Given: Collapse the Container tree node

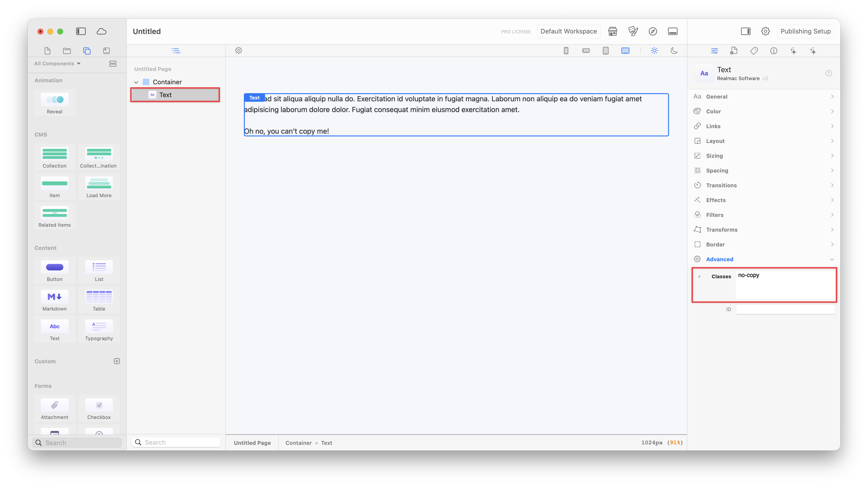Looking at the screenshot, I should click(136, 82).
